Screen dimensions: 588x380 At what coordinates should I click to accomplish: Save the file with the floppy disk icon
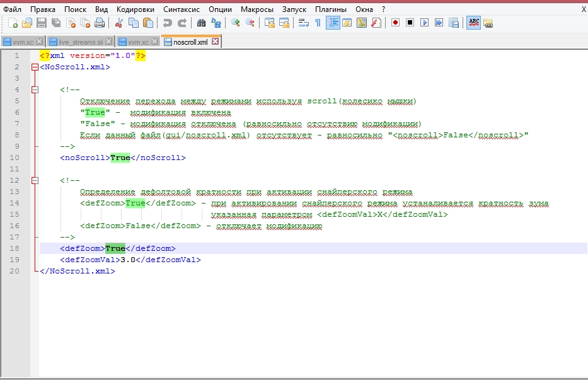pyautogui.click(x=41, y=23)
